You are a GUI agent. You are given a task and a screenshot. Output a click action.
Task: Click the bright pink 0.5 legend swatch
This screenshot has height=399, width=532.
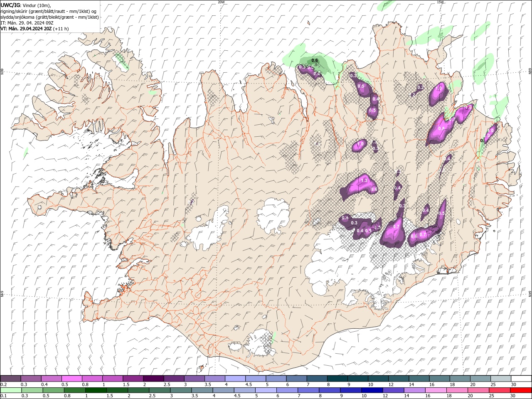(x=71, y=379)
